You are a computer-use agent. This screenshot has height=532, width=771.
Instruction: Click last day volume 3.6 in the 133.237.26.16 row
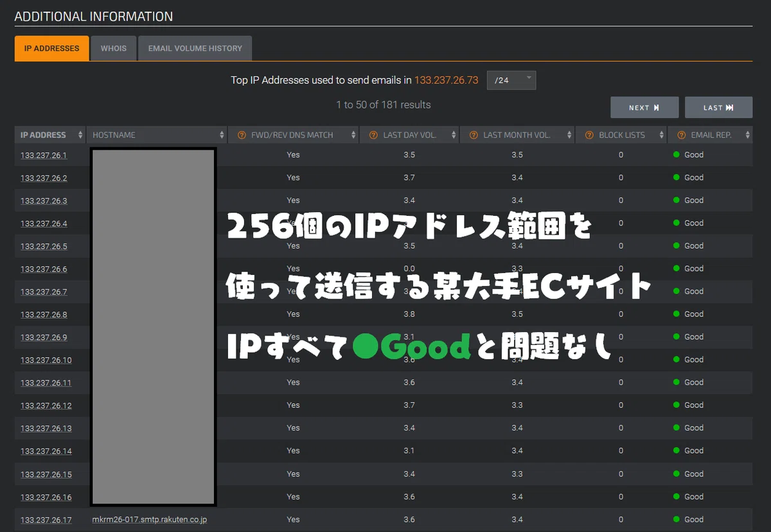409,497
